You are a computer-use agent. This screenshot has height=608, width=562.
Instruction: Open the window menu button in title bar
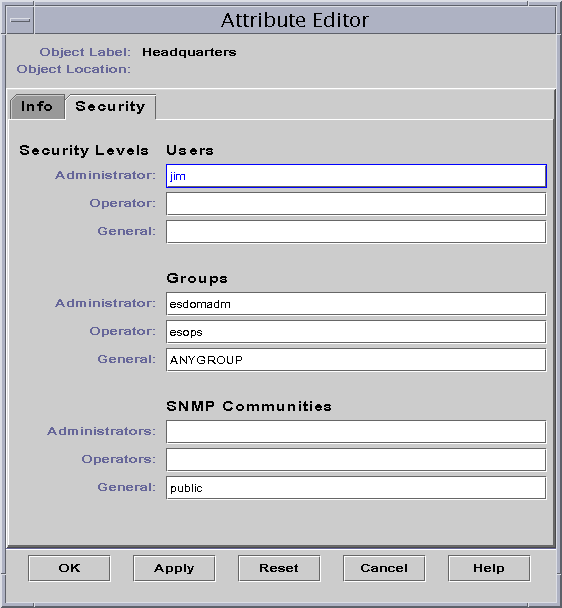[x=20, y=20]
